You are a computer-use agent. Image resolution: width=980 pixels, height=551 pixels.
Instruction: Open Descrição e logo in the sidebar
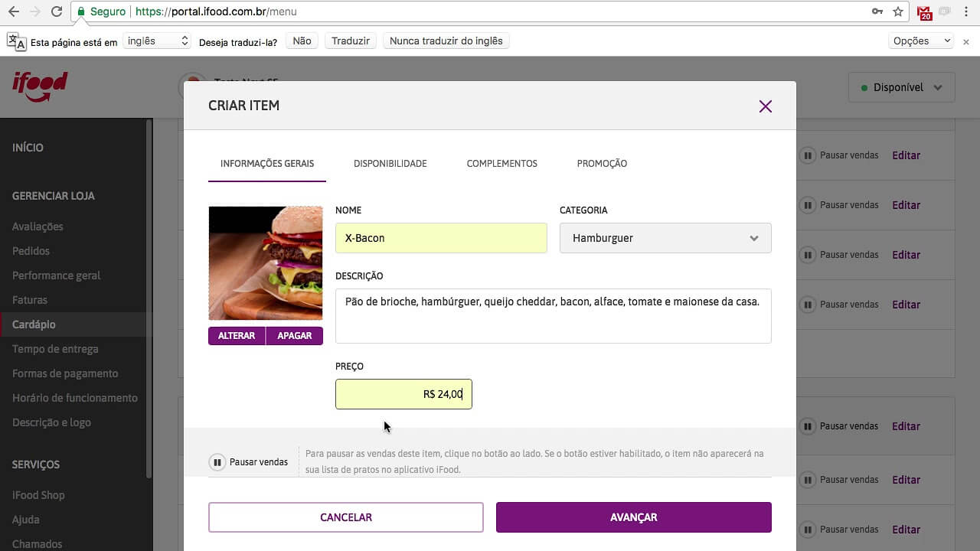tap(51, 422)
